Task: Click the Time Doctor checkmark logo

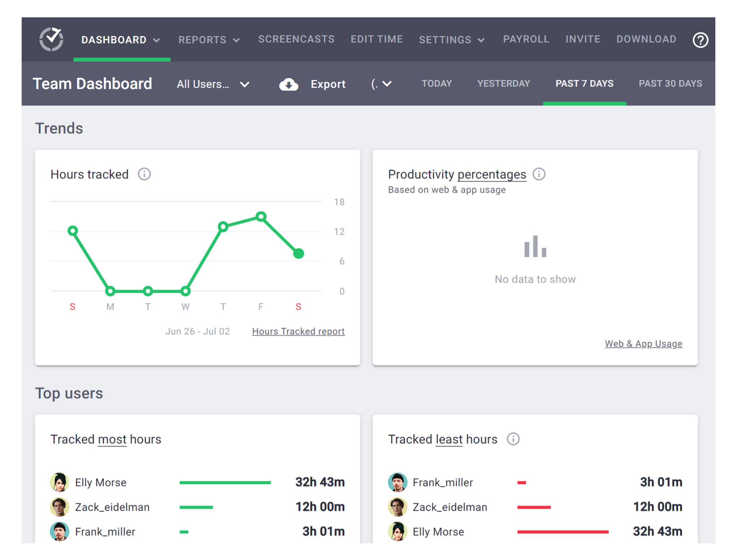Action: (51, 39)
